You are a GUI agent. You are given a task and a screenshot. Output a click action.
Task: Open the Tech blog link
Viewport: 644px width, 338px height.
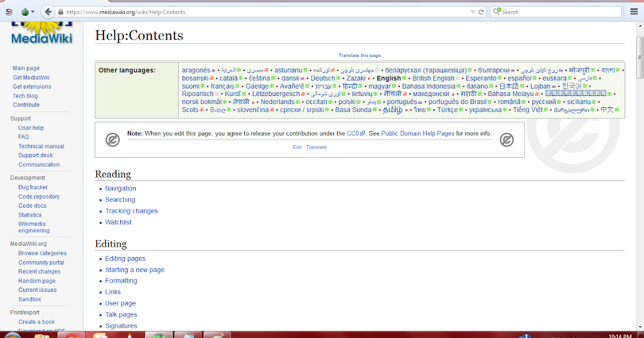pos(25,95)
